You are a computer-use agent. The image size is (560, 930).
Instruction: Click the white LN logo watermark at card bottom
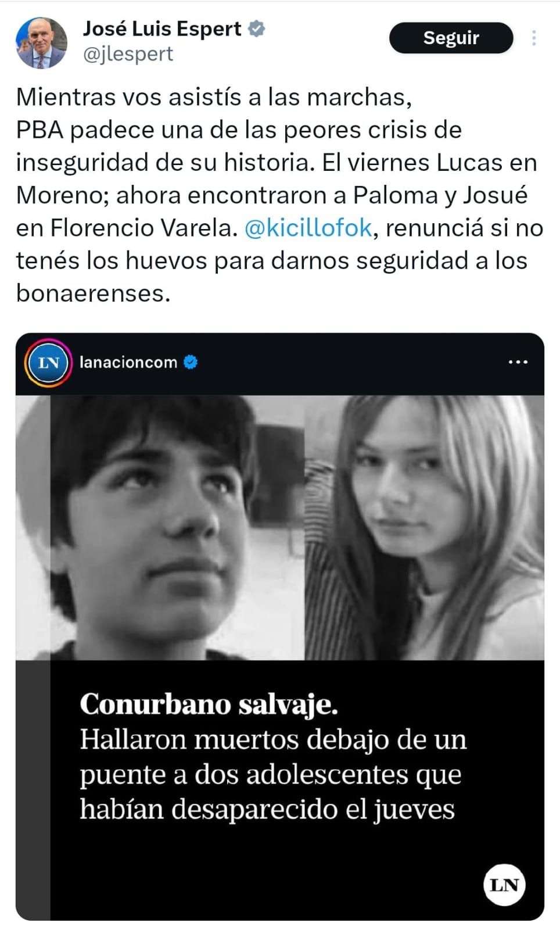(x=504, y=885)
